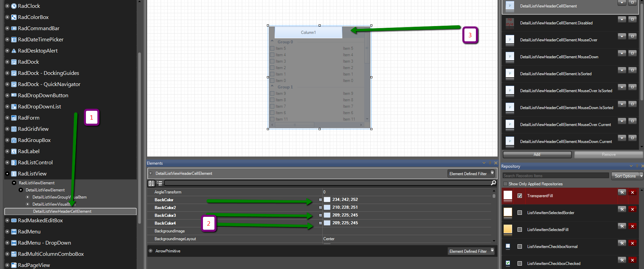Click the BackColor4 color swatch
Screen dimensions: 644x269
pos(327,223)
